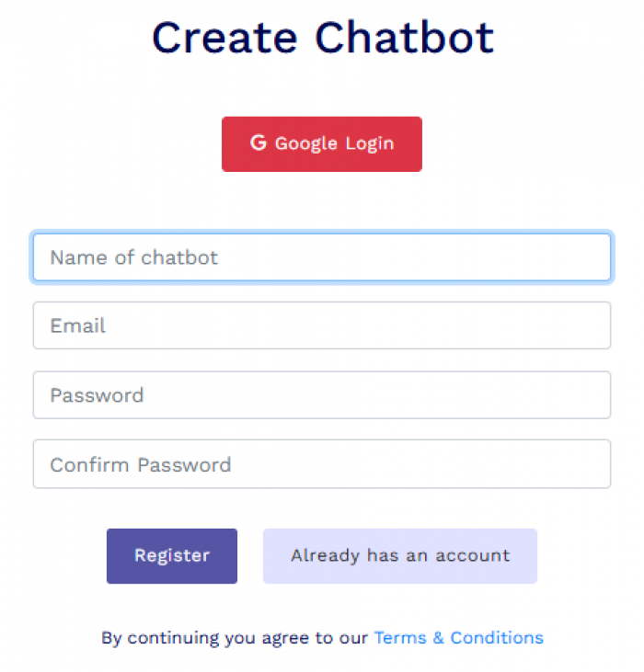Image resolution: width=644 pixels, height=672 pixels.
Task: Click the word 'Conditions' in blue link
Action: pyautogui.click(x=497, y=638)
